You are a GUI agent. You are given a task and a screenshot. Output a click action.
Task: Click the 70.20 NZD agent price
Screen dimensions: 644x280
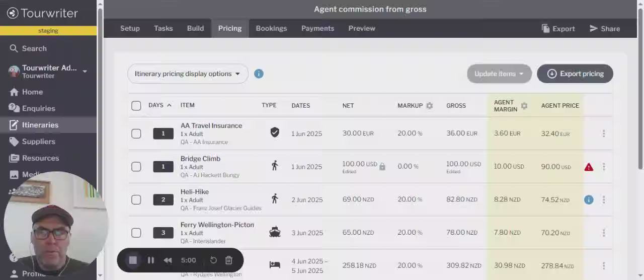click(x=555, y=233)
